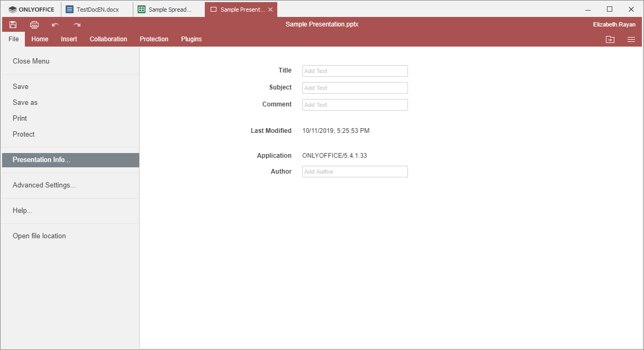Click the ONLYOFFICE/5.4.1.33 application value
644x350 pixels.
[334, 156]
